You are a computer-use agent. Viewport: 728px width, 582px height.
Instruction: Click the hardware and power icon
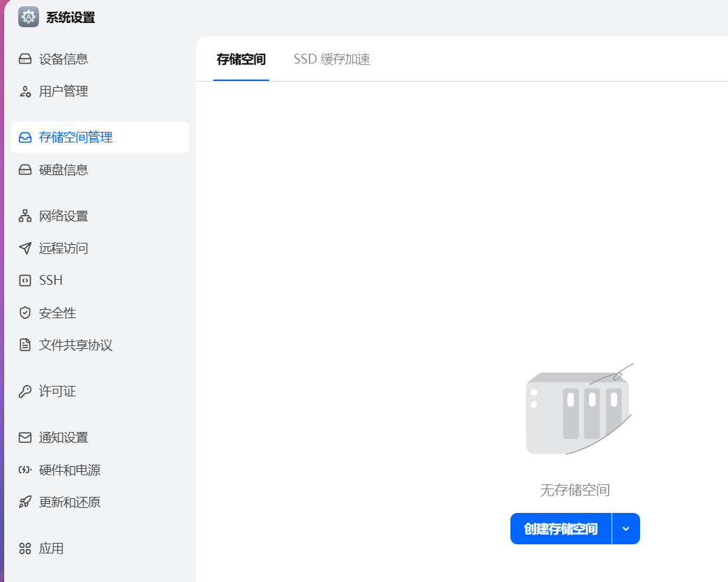24,470
